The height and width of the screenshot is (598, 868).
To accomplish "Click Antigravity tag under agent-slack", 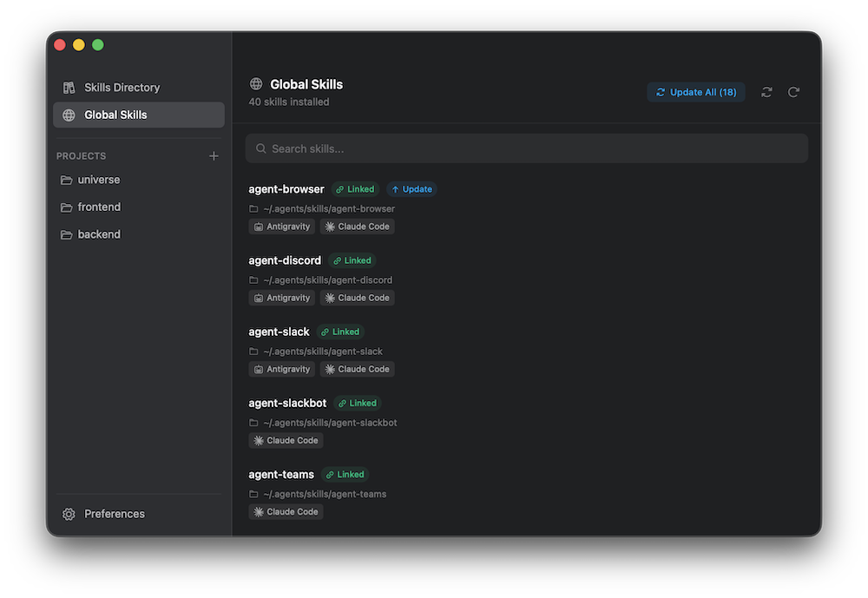I will (282, 370).
